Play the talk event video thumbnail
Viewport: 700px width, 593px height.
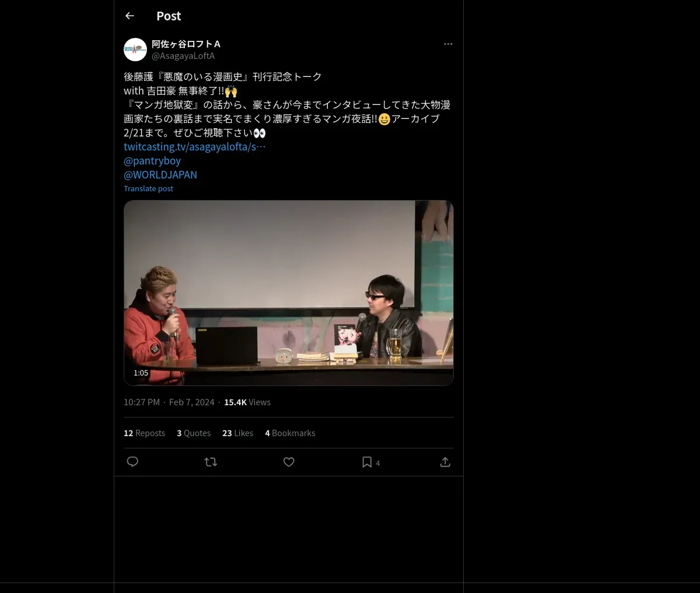(x=289, y=293)
